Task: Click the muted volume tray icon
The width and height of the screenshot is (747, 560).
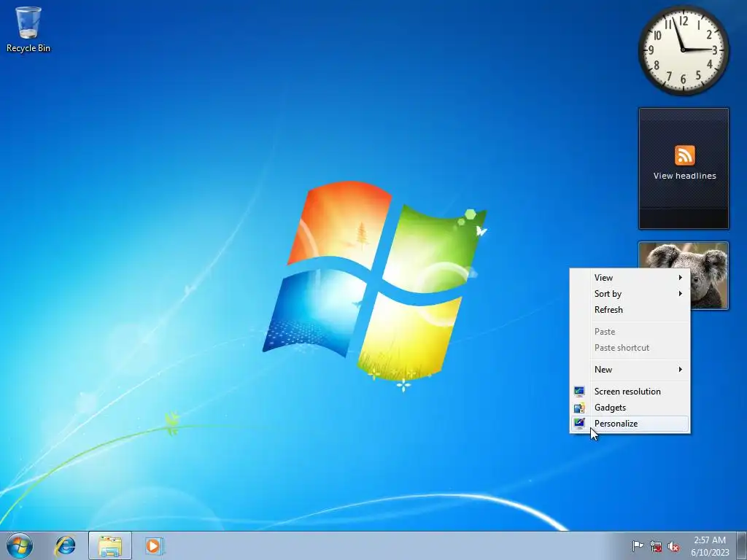Action: [673, 546]
